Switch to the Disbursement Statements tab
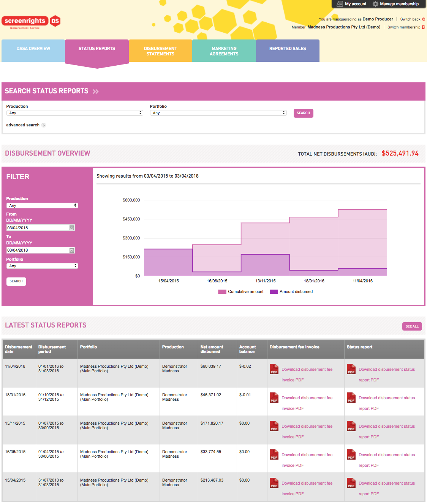The width and height of the screenshot is (427, 504). [x=160, y=51]
